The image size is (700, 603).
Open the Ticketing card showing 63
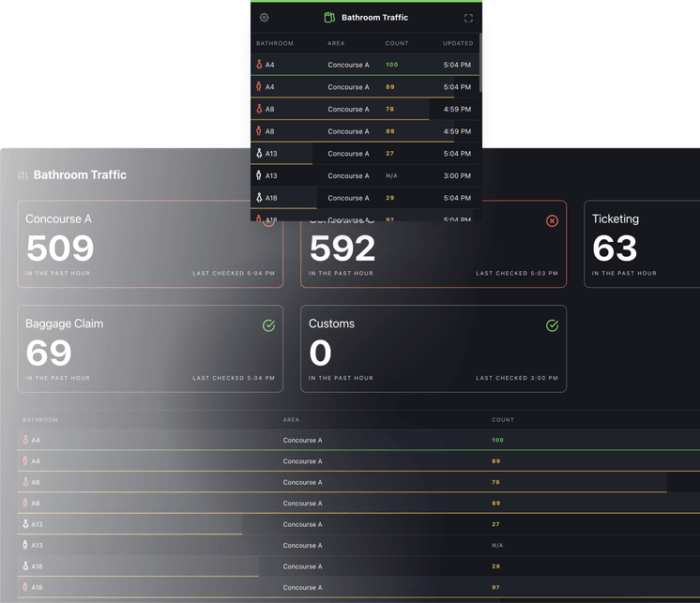[x=642, y=244]
